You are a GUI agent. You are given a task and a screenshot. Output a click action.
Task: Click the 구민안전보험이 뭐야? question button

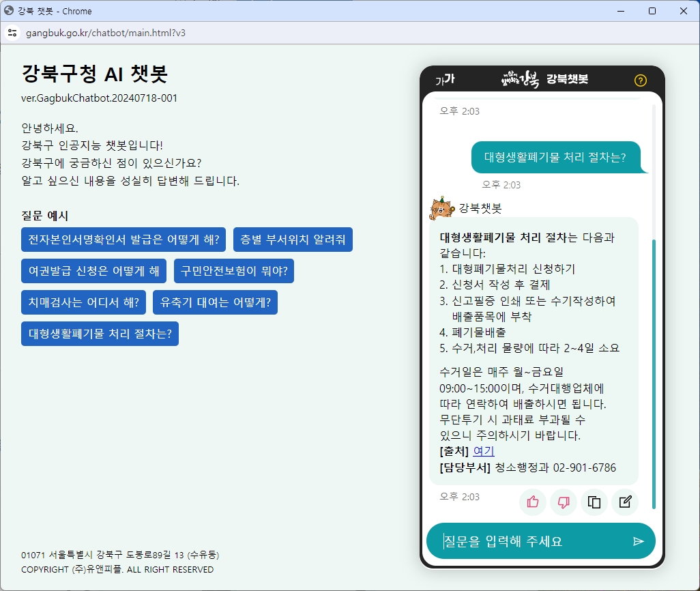pyautogui.click(x=235, y=271)
